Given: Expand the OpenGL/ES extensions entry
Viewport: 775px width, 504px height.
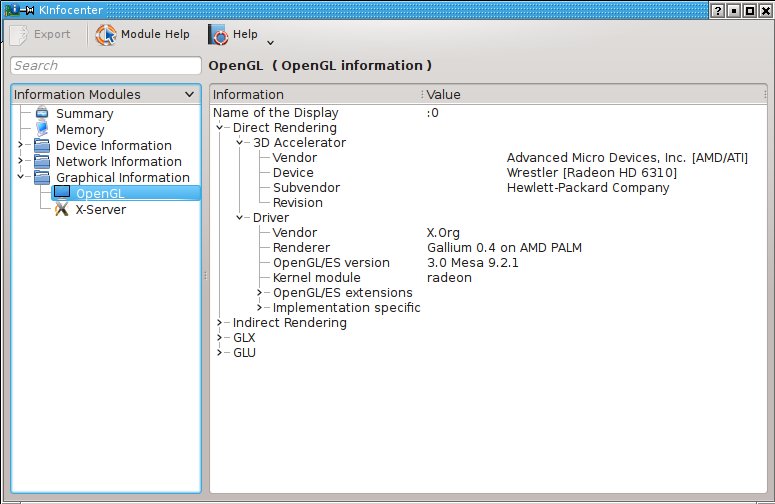Looking at the screenshot, I should pos(260,293).
